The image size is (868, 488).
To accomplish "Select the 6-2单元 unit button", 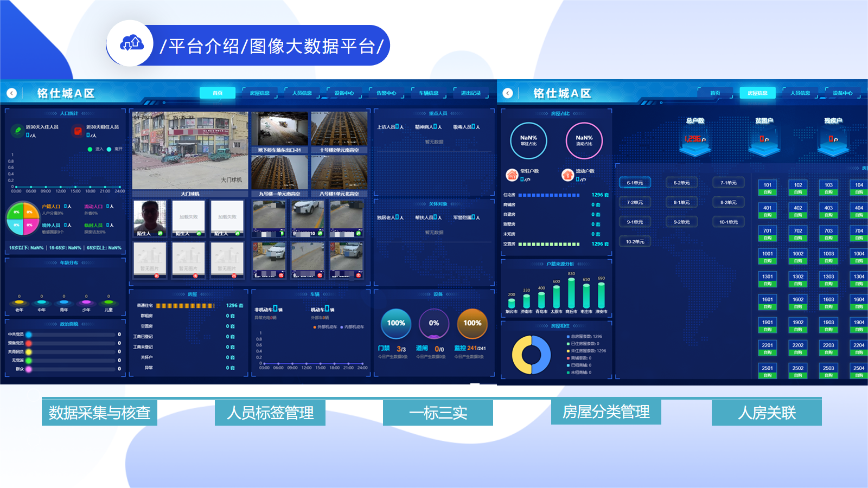I will (682, 183).
